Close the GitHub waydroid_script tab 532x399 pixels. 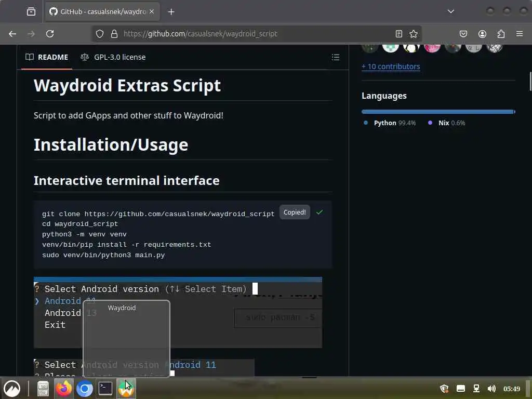click(x=152, y=11)
